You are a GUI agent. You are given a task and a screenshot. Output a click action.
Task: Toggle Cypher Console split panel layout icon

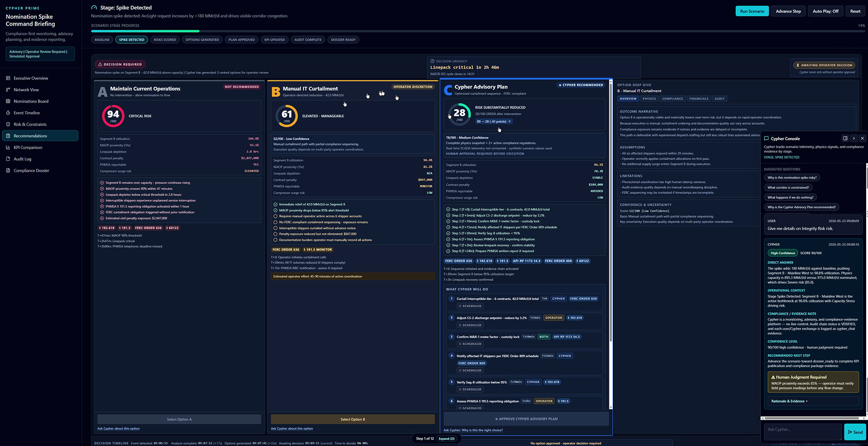(x=845, y=138)
